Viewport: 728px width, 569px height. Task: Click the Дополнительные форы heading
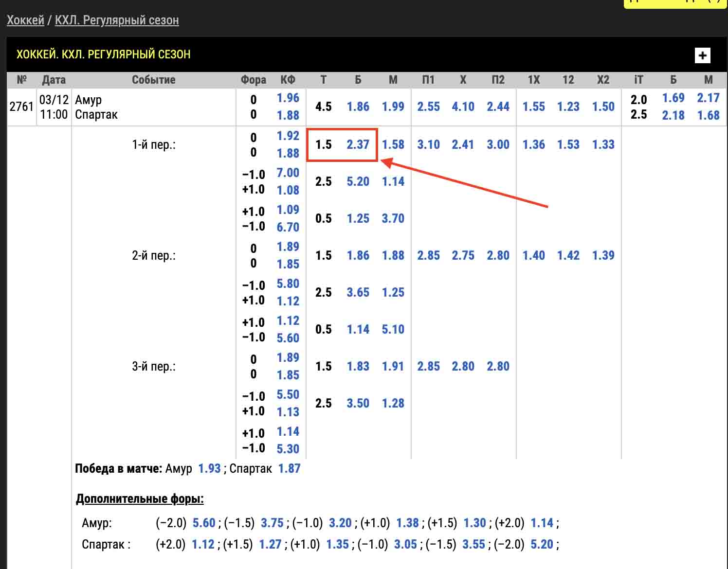coord(140,499)
